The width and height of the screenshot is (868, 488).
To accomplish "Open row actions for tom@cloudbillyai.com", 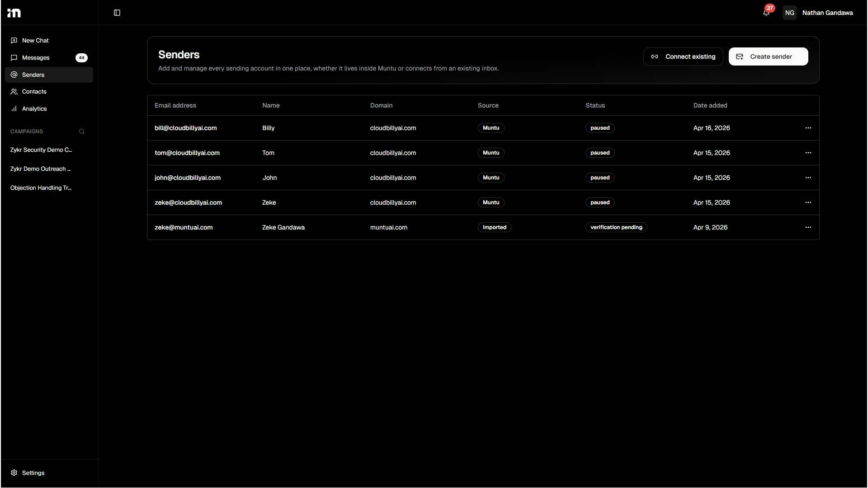I will (x=808, y=153).
